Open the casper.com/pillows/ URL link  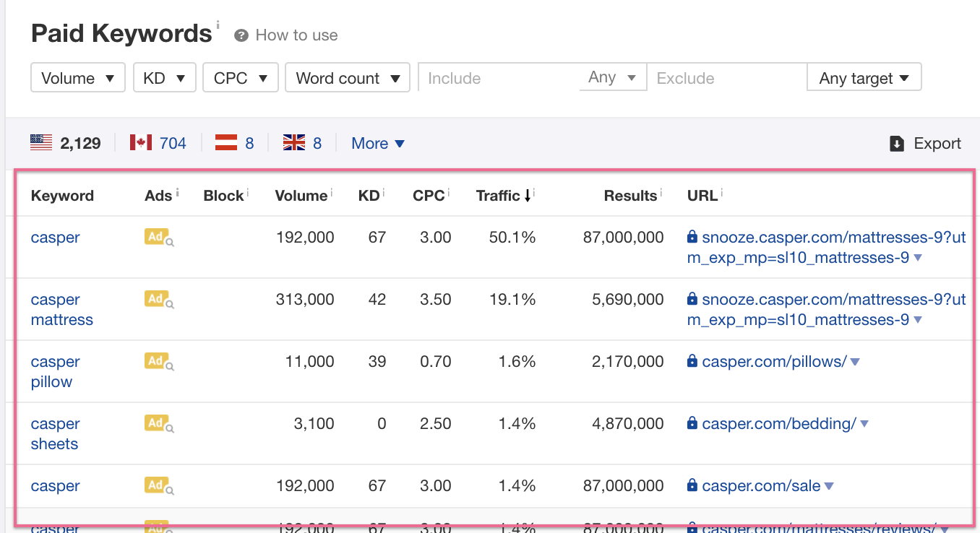(773, 361)
